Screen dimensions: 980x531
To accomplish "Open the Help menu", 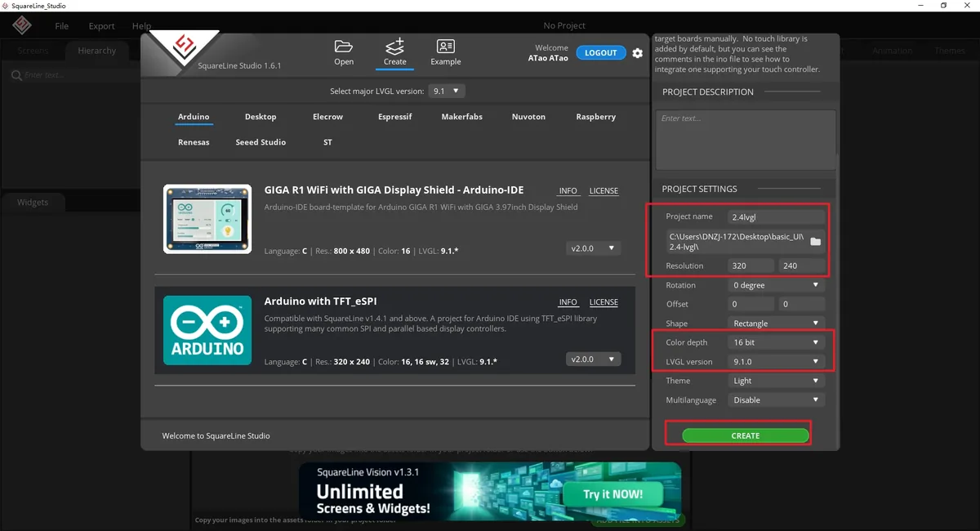I will (x=141, y=26).
